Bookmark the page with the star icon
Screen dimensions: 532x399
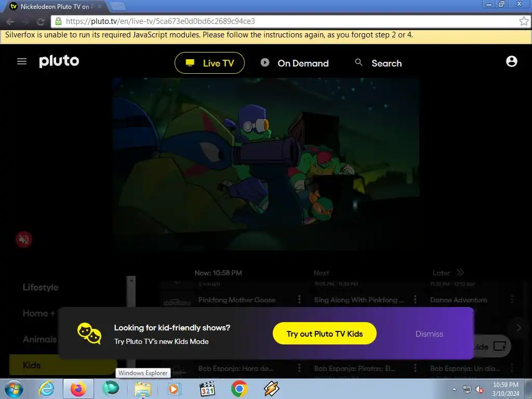coord(524,21)
